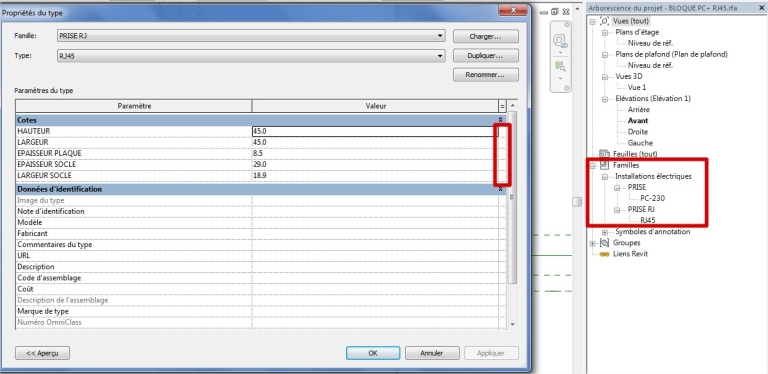Click the zoom region icon in navigation bar
Screen dimensions: 768x374
coord(560,67)
